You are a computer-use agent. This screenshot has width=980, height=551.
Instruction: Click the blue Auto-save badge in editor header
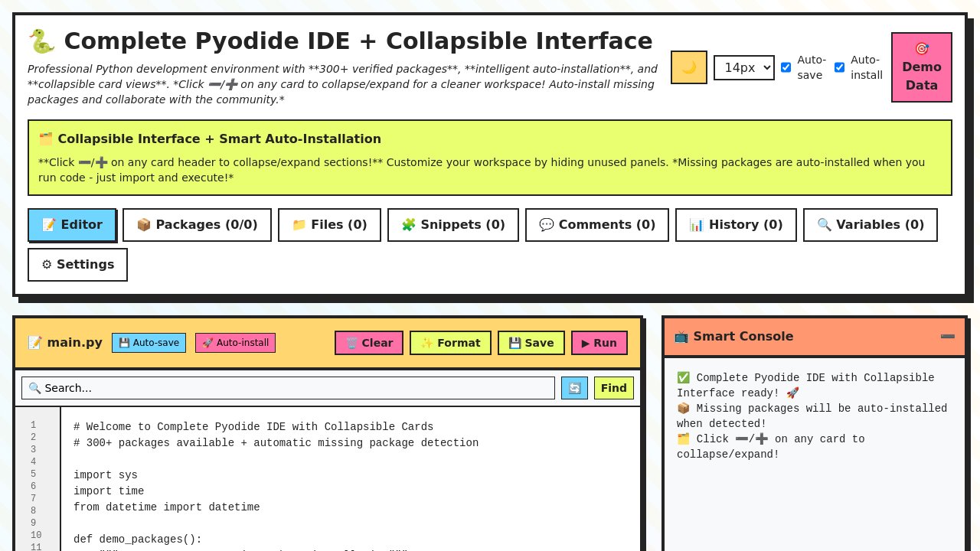point(149,343)
